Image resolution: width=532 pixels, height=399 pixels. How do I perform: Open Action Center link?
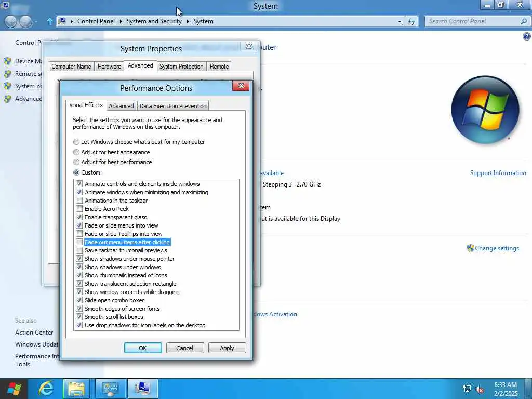tap(34, 332)
